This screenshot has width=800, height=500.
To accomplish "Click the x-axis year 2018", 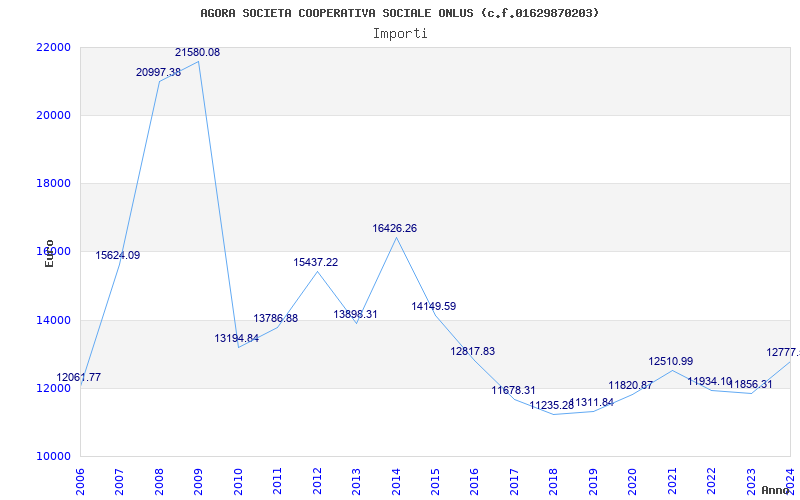I will [x=554, y=481].
